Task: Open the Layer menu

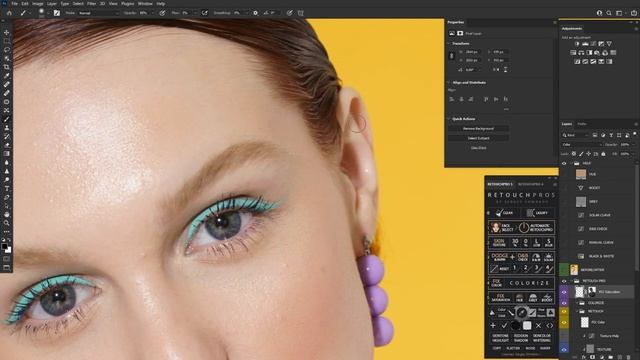Action: click(52, 4)
